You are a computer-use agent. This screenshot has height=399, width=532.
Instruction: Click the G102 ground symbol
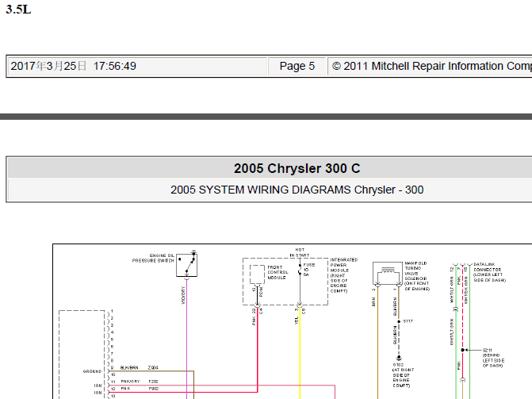click(399, 358)
